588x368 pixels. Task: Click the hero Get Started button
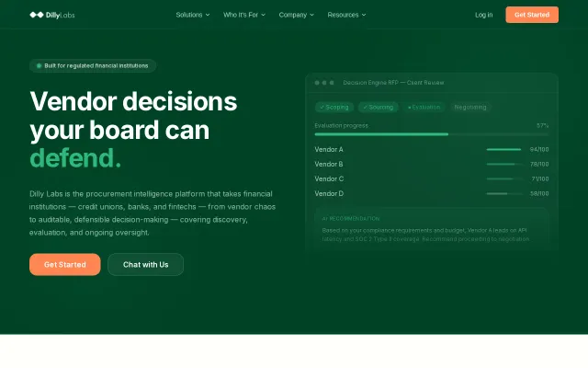pos(65,264)
